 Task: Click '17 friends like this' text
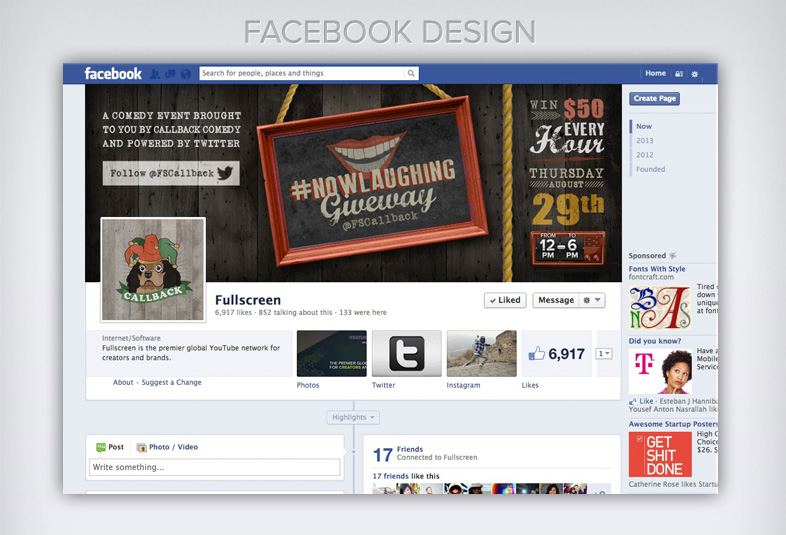click(406, 476)
